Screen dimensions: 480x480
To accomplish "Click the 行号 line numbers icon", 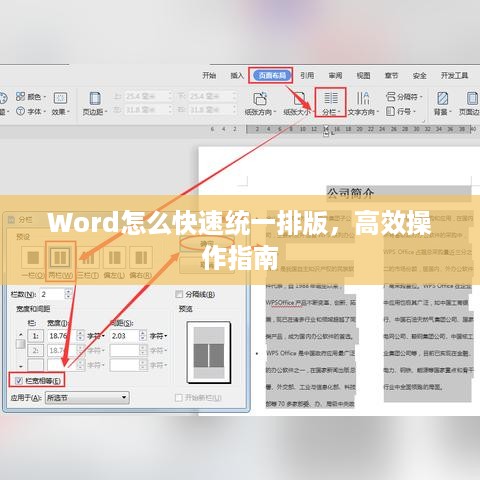I will click(x=390, y=111).
